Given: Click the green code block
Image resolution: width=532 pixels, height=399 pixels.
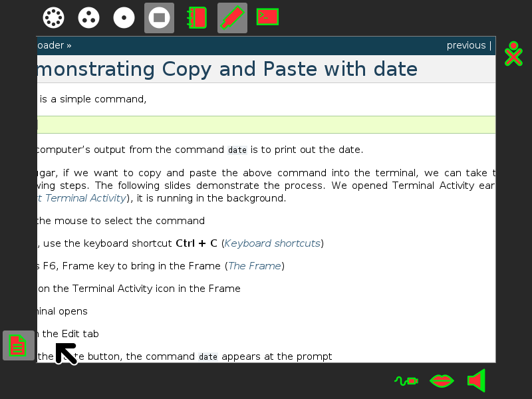Looking at the screenshot, I should [x=267, y=125].
